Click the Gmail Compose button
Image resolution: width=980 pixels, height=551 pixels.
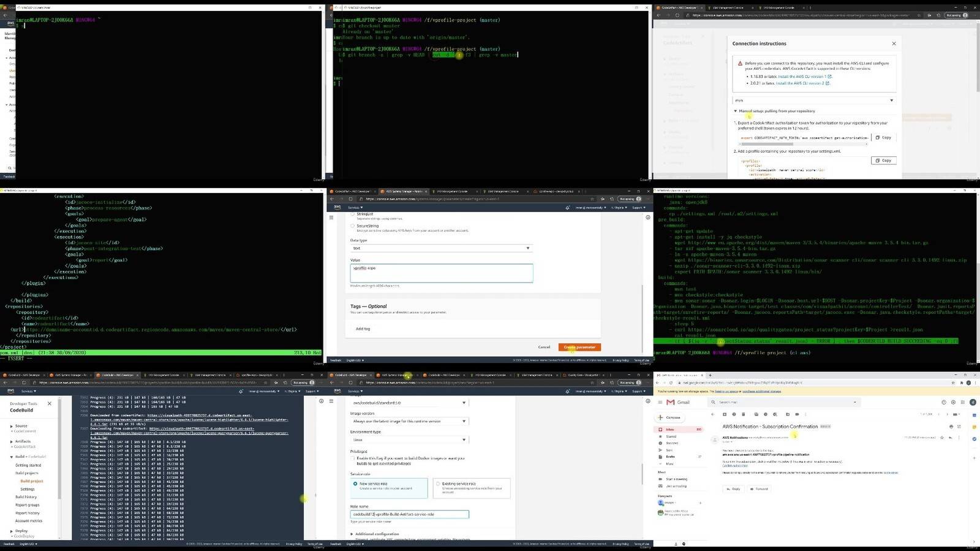(669, 417)
